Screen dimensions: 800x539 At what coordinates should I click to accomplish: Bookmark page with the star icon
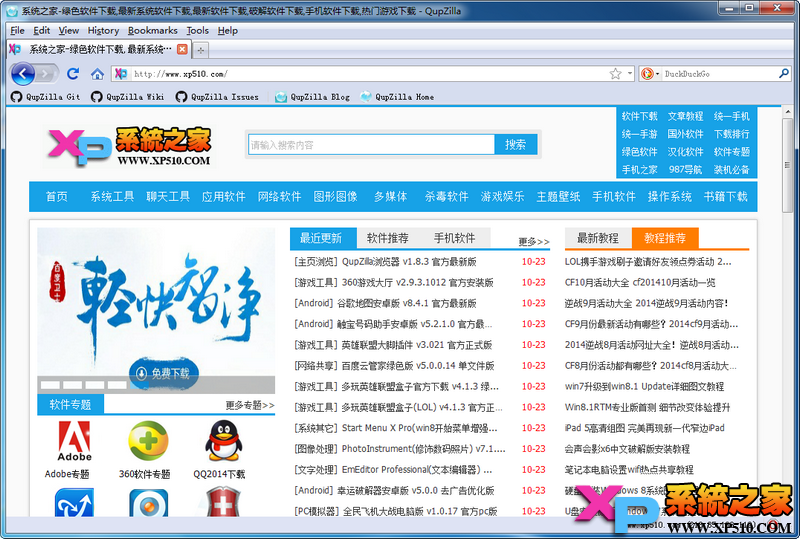(x=615, y=74)
